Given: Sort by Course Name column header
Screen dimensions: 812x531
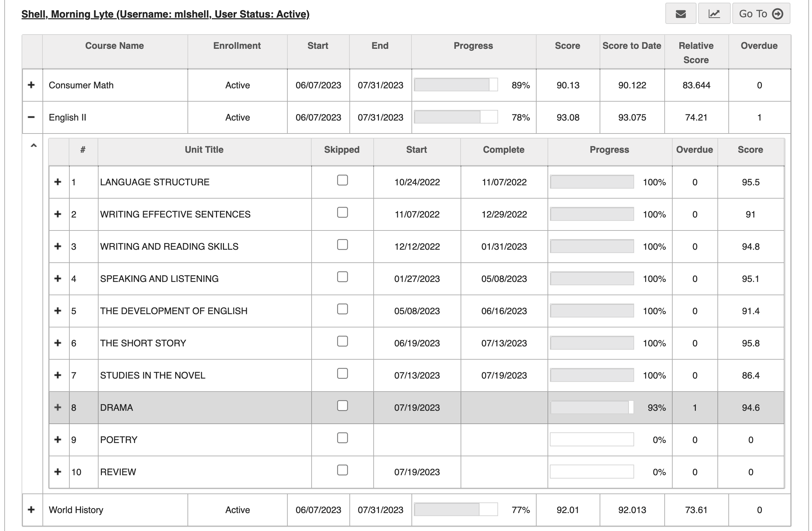Looking at the screenshot, I should [114, 46].
